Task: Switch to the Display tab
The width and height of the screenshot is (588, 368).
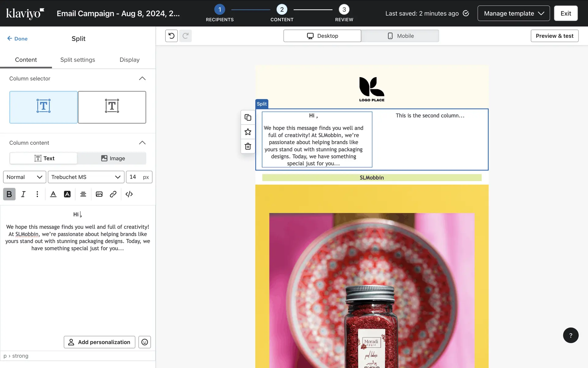Action: pos(130,60)
